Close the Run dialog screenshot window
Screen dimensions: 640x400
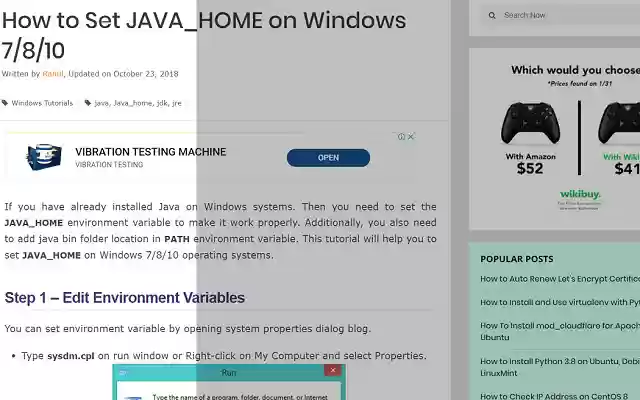[x=333, y=370]
